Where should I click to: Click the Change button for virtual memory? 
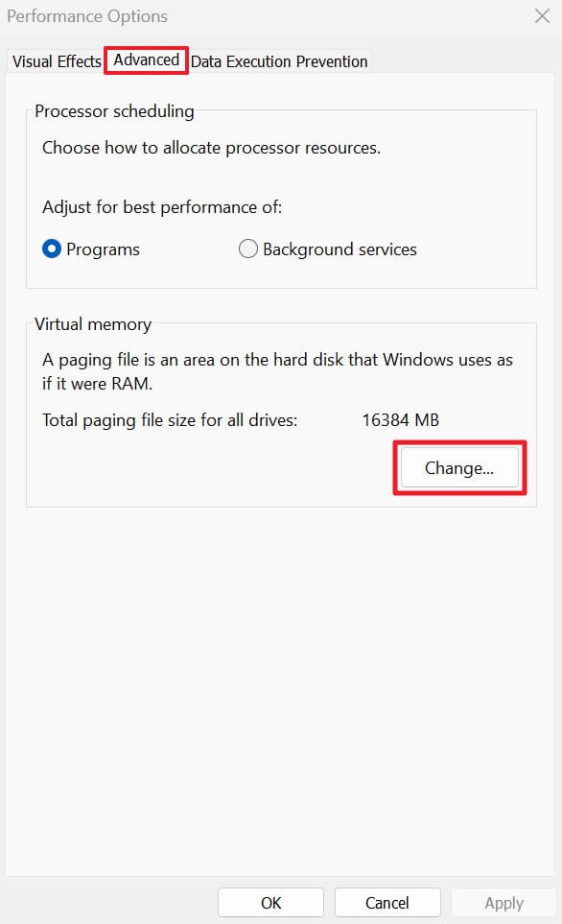click(x=458, y=467)
